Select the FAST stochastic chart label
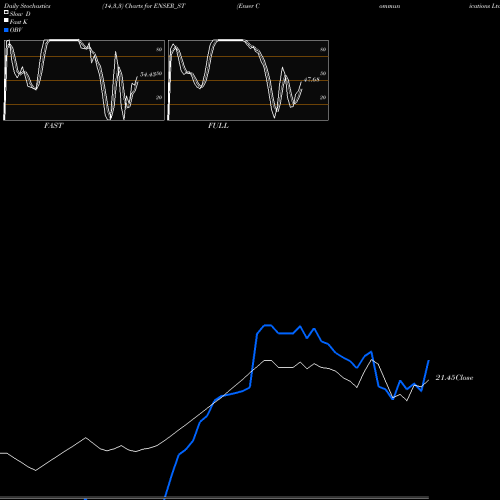Screen dimensions: 500x500 coord(54,126)
